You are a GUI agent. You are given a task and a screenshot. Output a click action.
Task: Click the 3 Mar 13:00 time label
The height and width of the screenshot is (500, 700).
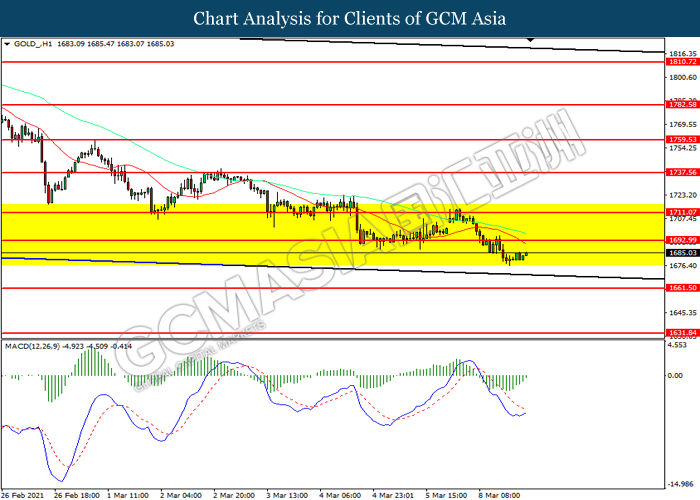click(287, 495)
